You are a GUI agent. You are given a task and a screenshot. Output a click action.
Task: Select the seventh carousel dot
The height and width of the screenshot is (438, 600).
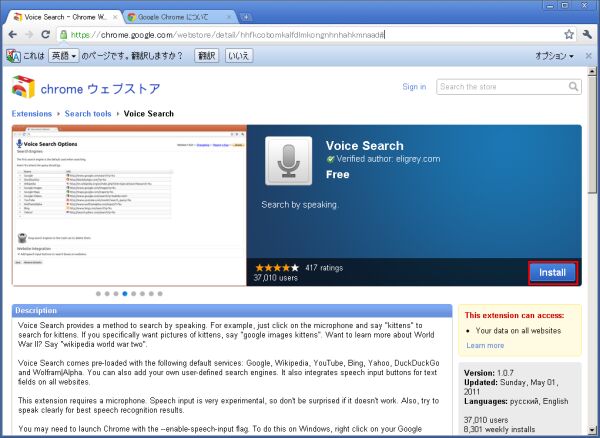(151, 294)
